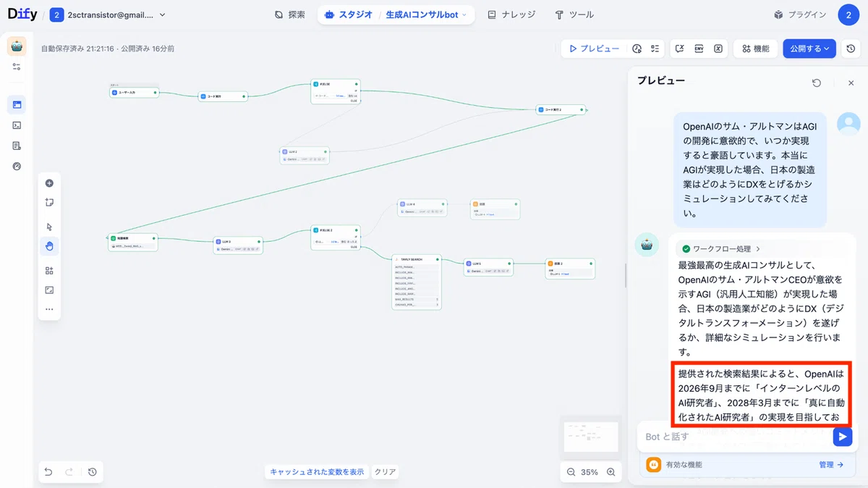Select the TAVILY SEARCH node
The width and height of the screenshot is (868, 488).
tap(417, 282)
